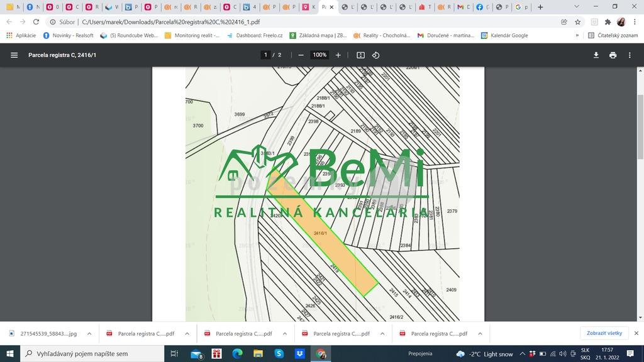The image size is (644, 362).
Task: Open the Čitateľský zoznam reading list
Action: click(613, 35)
